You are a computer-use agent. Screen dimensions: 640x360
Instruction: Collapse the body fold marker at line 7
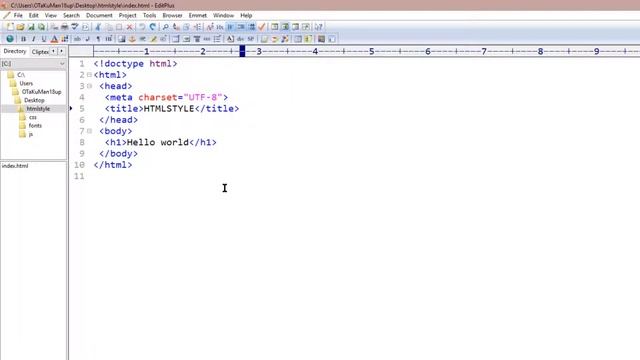pyautogui.click(x=89, y=131)
